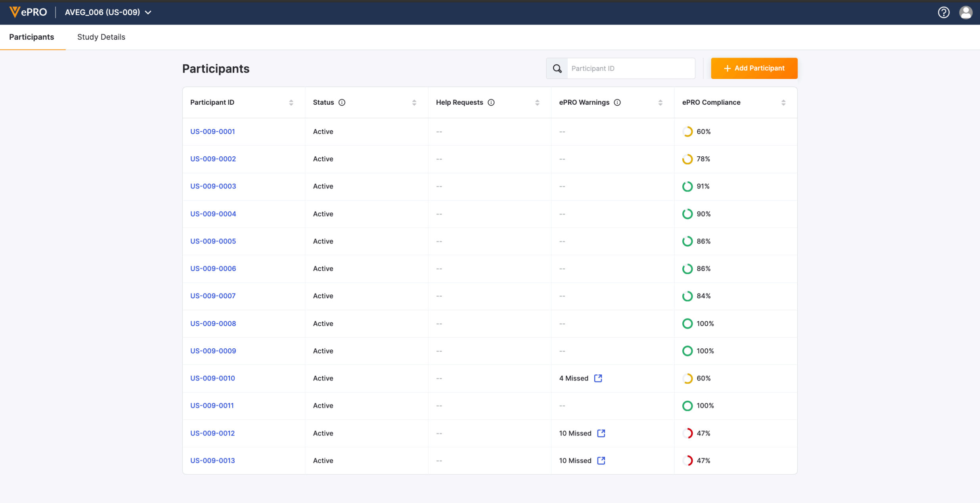
Task: Focus the Participant ID search field
Action: (x=631, y=68)
